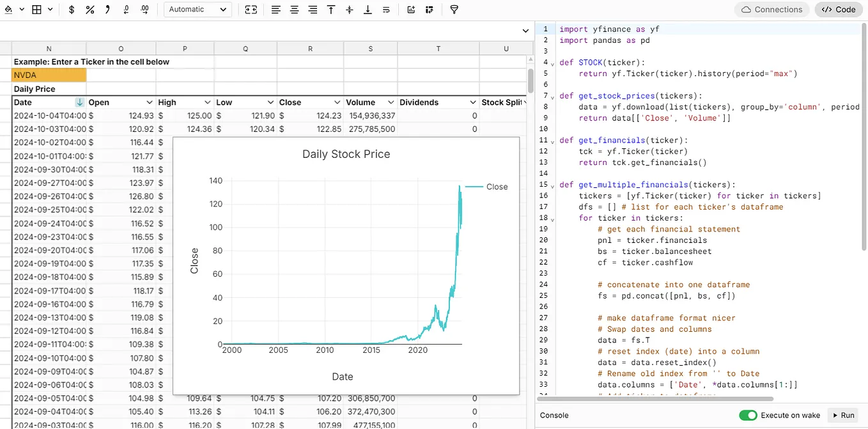Select column header R
Screen dimensions: 868x429
[311, 49]
